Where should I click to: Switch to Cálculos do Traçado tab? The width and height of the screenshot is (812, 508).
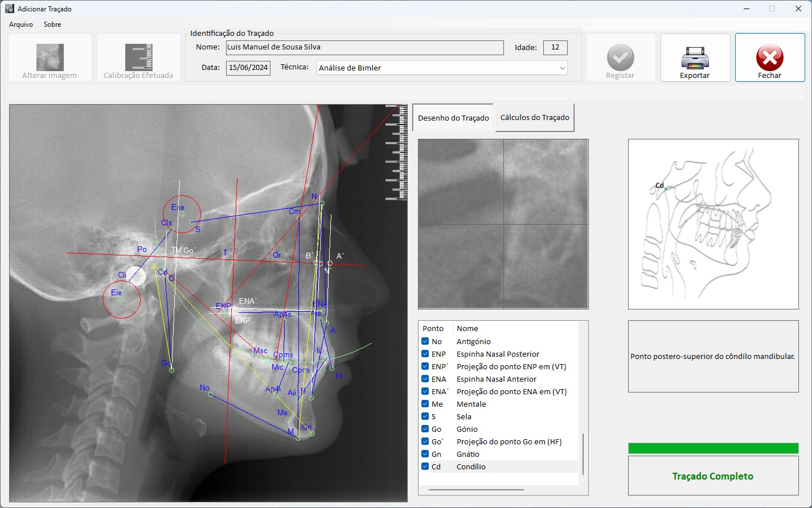tap(535, 118)
